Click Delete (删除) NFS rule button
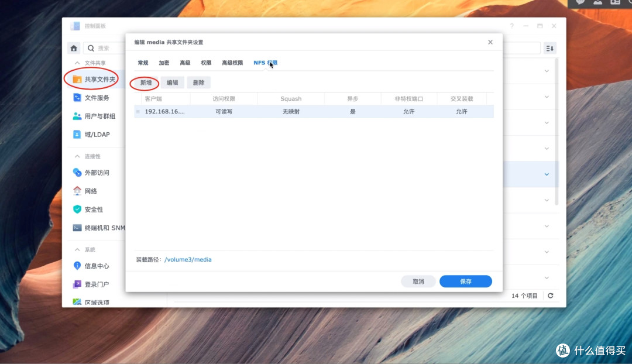The width and height of the screenshot is (632, 364). [199, 83]
